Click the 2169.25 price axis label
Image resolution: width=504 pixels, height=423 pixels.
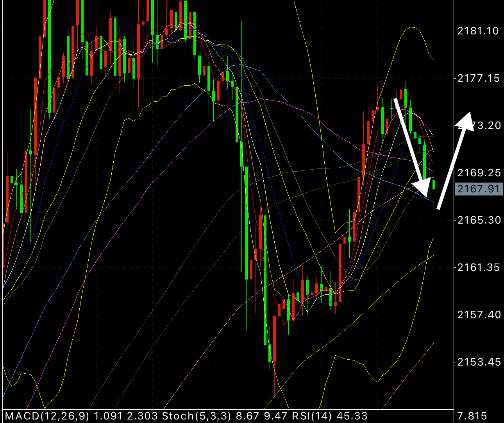pyautogui.click(x=479, y=173)
